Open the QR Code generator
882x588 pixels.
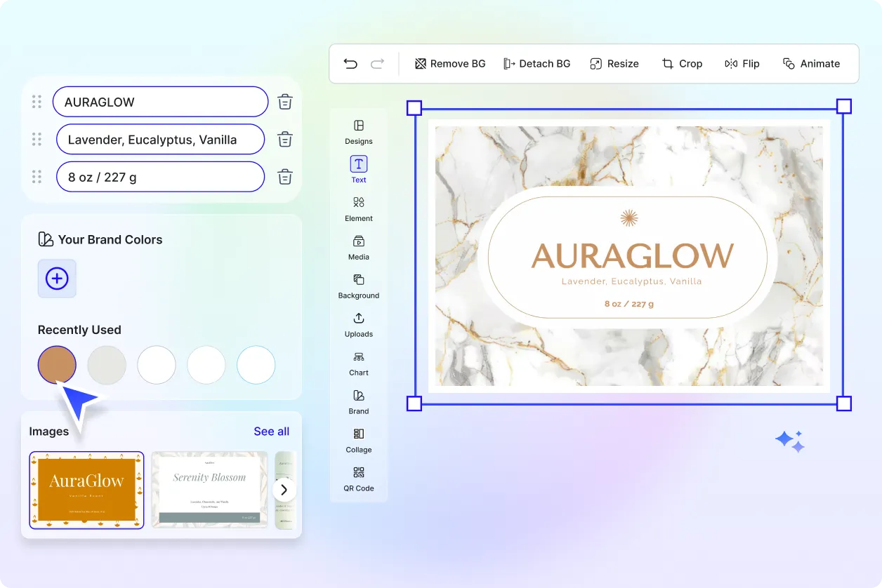pyautogui.click(x=358, y=481)
